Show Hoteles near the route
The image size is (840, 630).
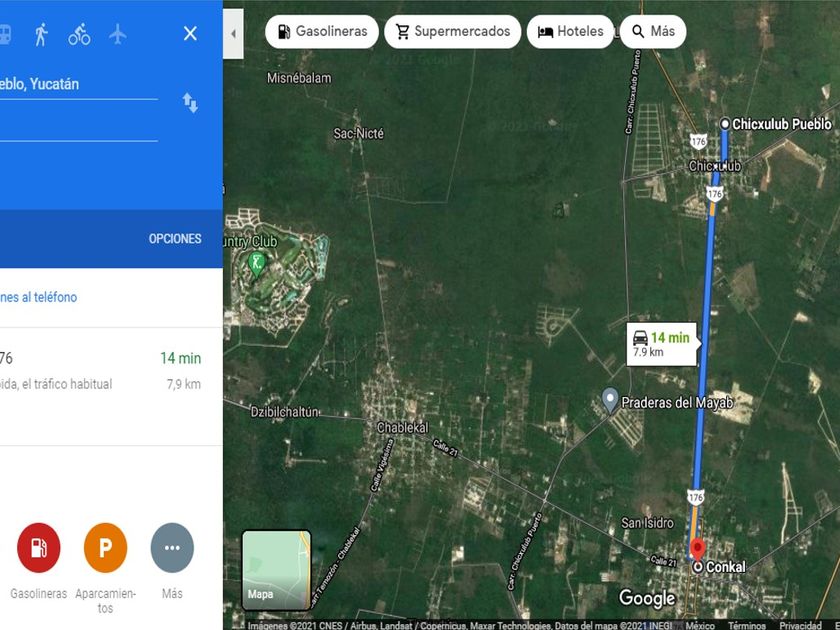tap(570, 32)
